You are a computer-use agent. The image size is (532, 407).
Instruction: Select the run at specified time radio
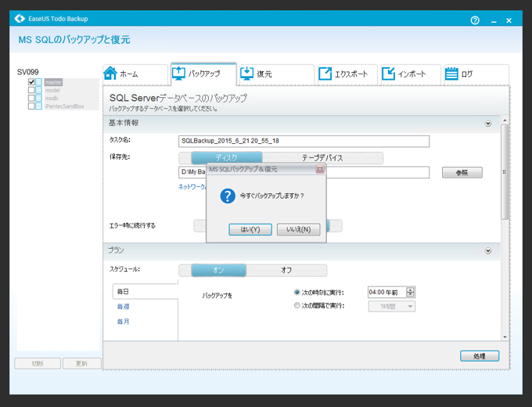[x=297, y=292]
